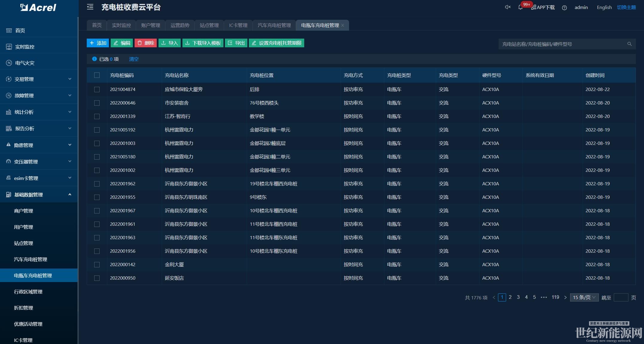Click the next page arrow in pagination
Image resolution: width=644 pixels, height=344 pixels.
click(565, 297)
